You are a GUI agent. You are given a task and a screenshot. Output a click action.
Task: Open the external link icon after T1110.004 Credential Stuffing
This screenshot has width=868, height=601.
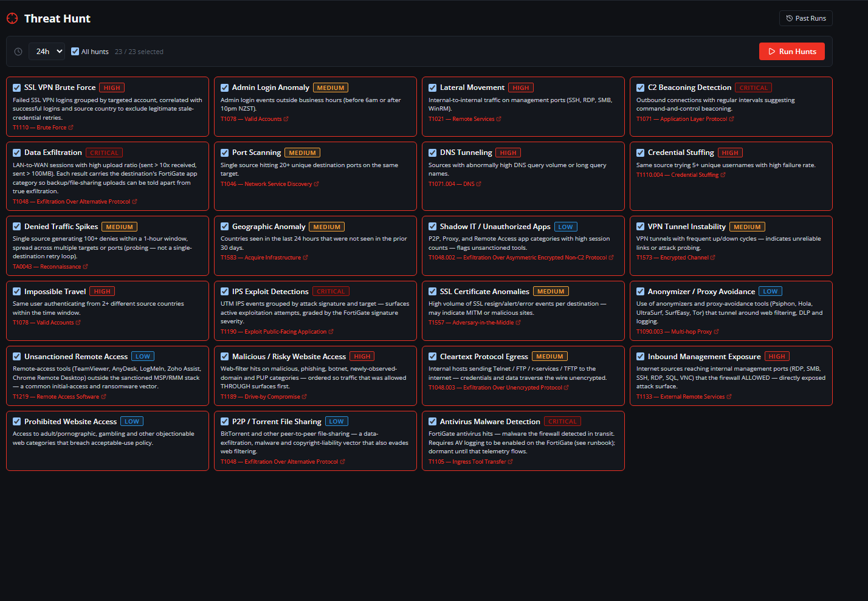[723, 175]
